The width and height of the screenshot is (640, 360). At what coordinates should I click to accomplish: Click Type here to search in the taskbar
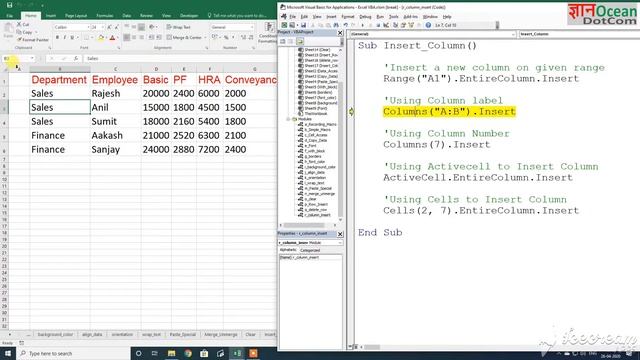[x=73, y=353]
